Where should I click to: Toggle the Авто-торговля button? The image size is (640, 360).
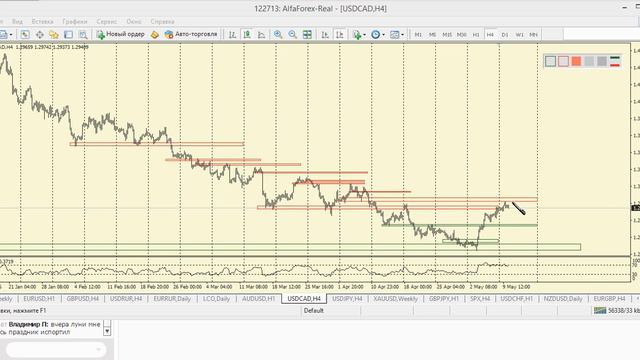(191, 34)
